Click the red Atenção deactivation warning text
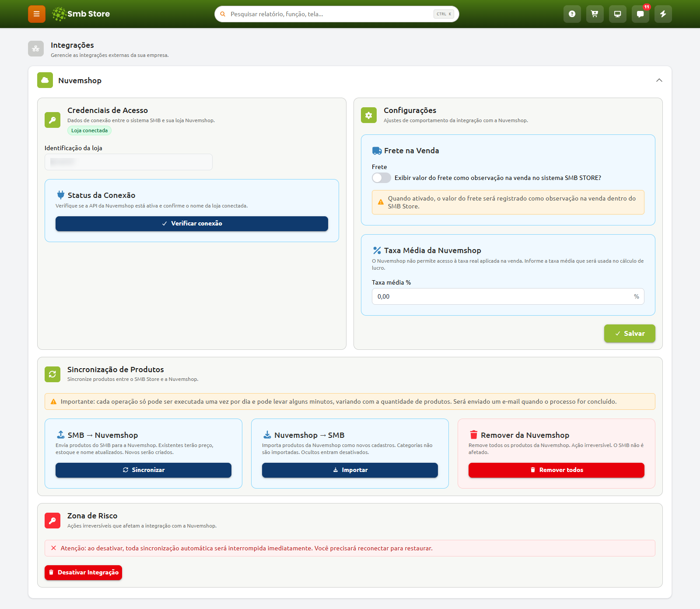700x609 pixels. point(247,548)
